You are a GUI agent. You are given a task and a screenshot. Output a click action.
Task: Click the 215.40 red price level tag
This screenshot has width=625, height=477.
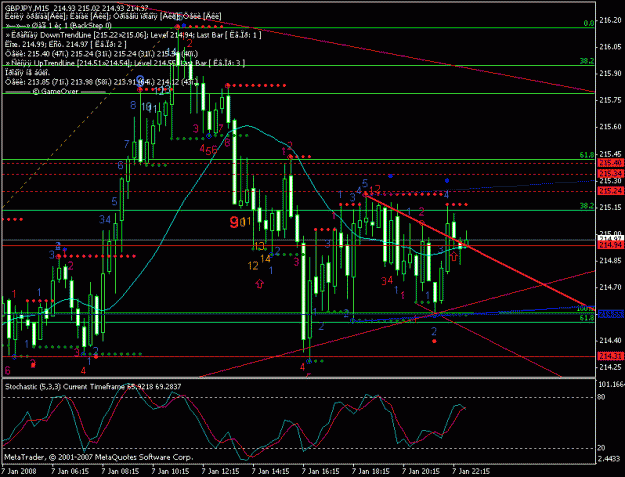point(610,163)
